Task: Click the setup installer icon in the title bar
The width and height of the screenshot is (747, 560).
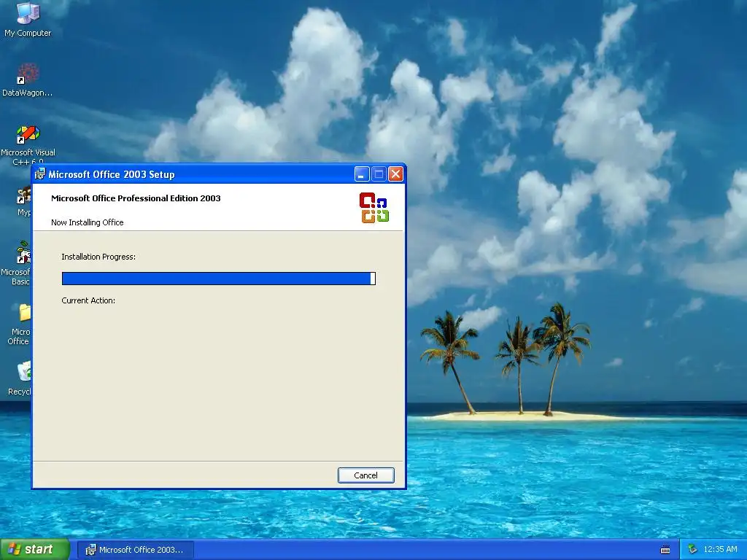Action: 41,174
